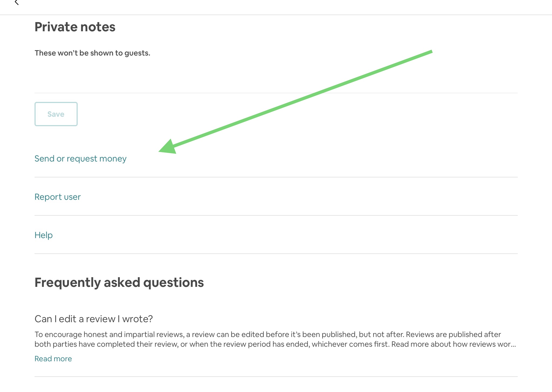Image resolution: width=552 pixels, height=392 pixels.
Task: Click the Frequently asked questions heading
Action: coord(119,283)
